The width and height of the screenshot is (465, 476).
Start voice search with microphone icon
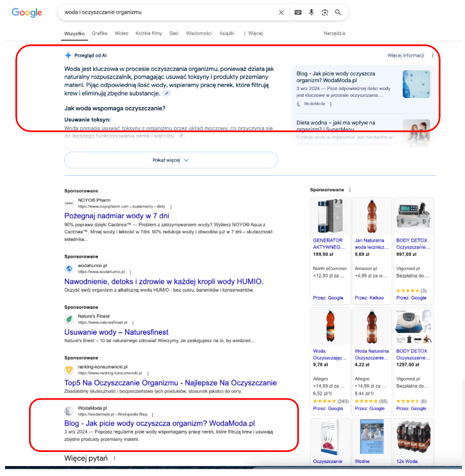(311, 12)
